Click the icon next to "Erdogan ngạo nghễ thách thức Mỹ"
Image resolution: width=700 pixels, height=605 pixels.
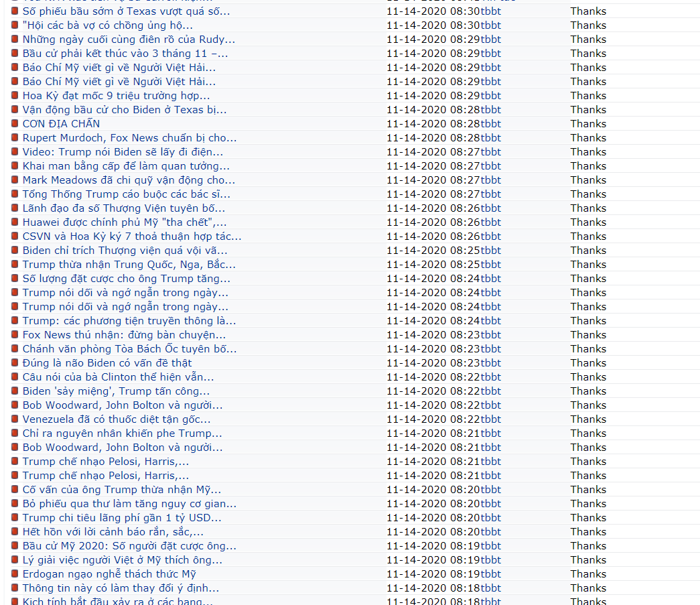pyautogui.click(x=15, y=574)
